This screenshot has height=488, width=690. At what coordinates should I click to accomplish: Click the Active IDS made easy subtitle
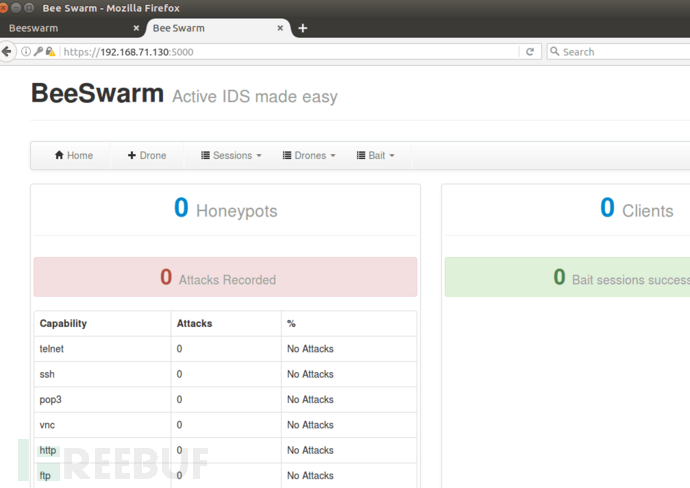click(x=255, y=96)
